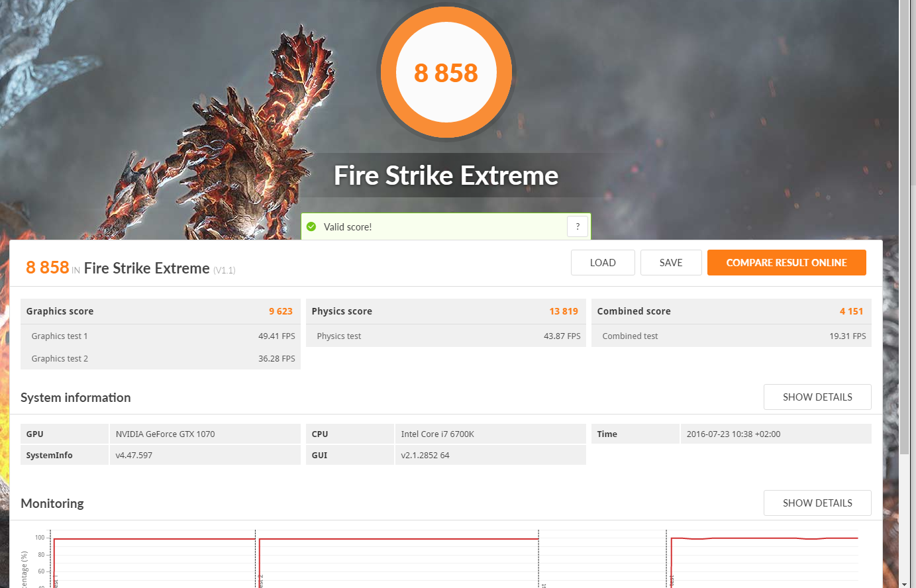Click the Monitoring heading
The width and height of the screenshot is (916, 588).
pos(52,503)
